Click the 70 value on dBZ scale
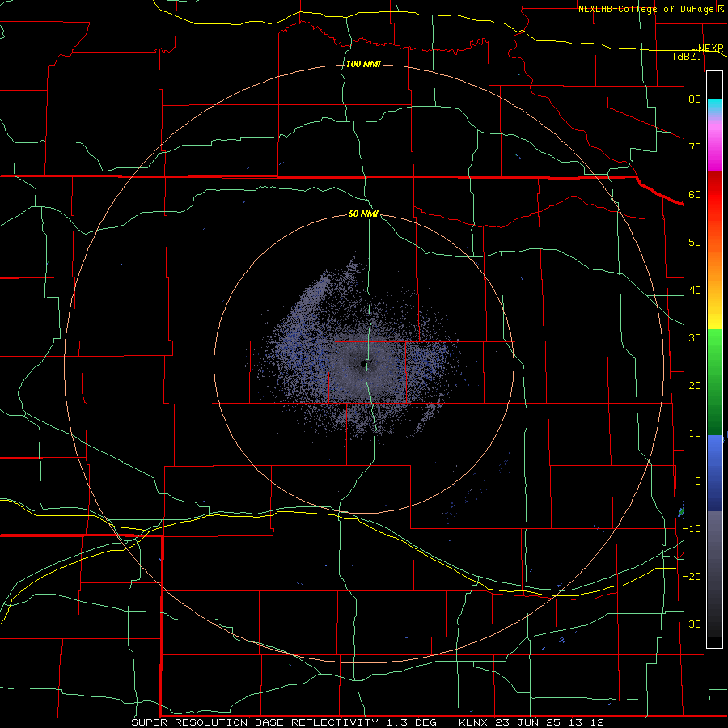Viewport: 728px width, 728px height. point(695,146)
